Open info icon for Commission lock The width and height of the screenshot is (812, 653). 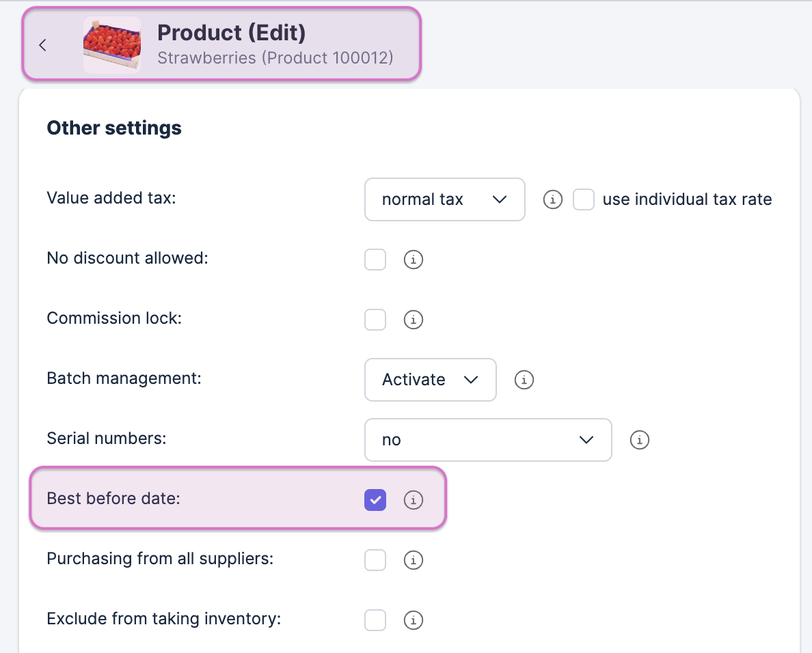tap(413, 319)
